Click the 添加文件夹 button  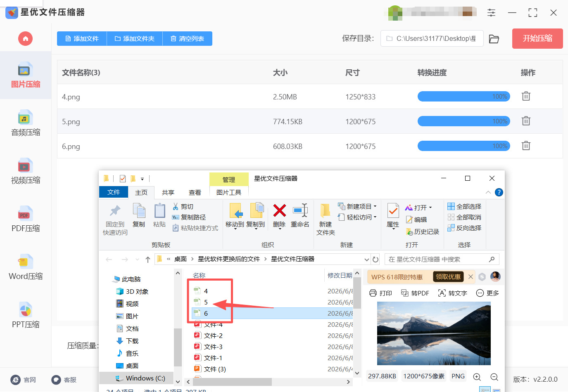(135, 38)
